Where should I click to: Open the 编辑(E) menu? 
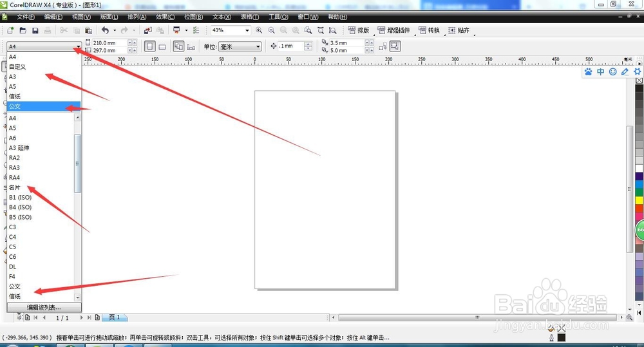[x=53, y=17]
